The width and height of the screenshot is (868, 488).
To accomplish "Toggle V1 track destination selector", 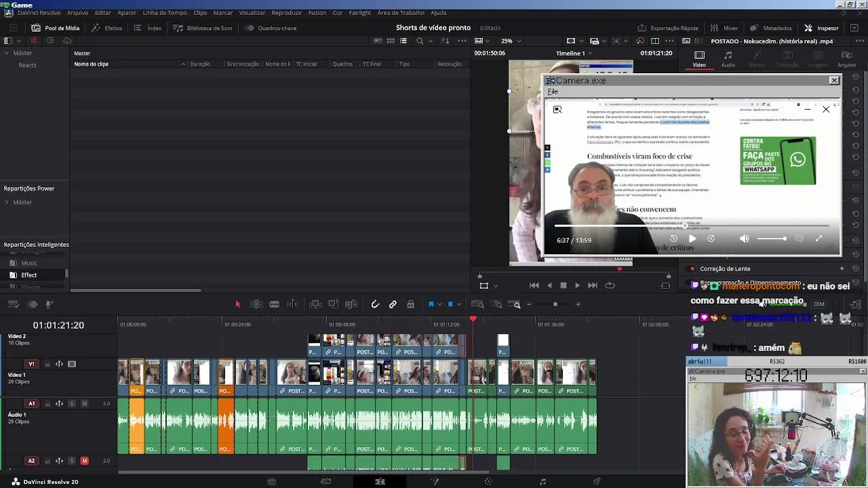I will tap(31, 364).
